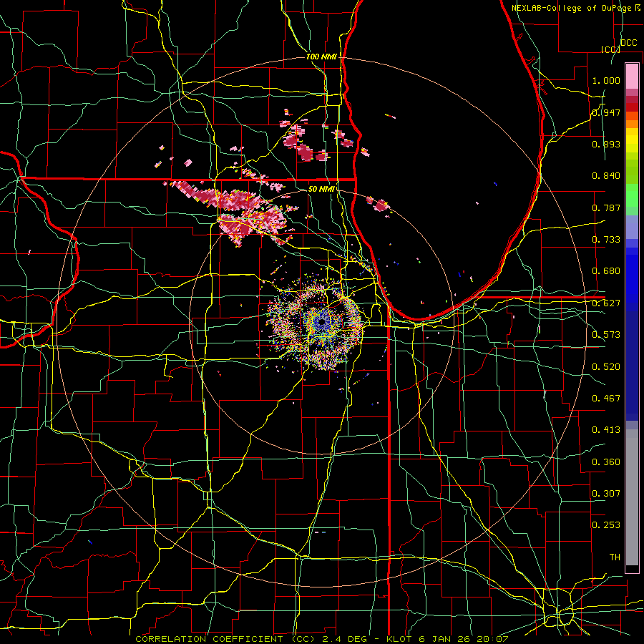This screenshot has height=644, width=644.
Task: Select the 0.627 legend value
Action: tap(606, 303)
